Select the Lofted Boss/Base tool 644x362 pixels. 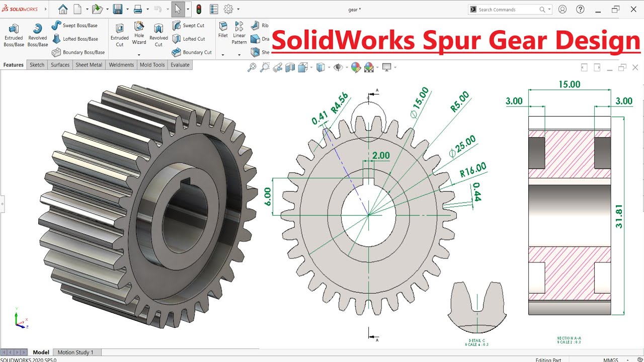(74, 39)
